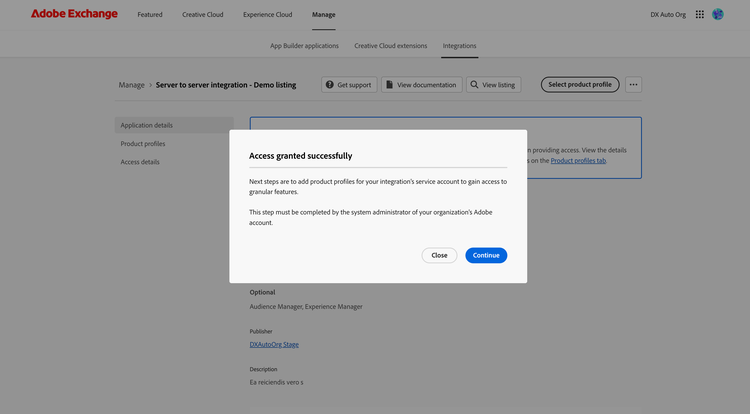Open the DXAutoOrg Stage publisher link

(x=274, y=344)
